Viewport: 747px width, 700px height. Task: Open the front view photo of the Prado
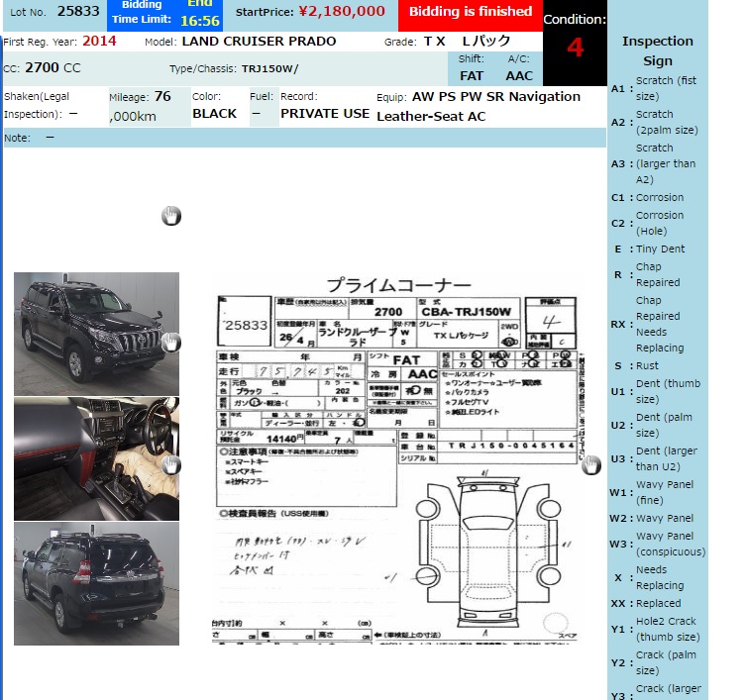(x=96, y=333)
